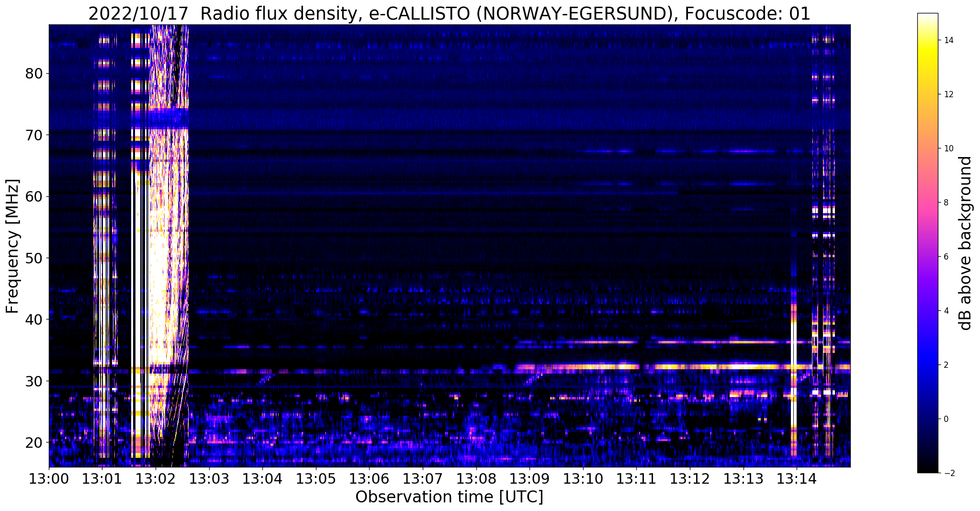This screenshot has height=511, width=980.
Task: Click the 13:07 time tick label
Action: 423,479
